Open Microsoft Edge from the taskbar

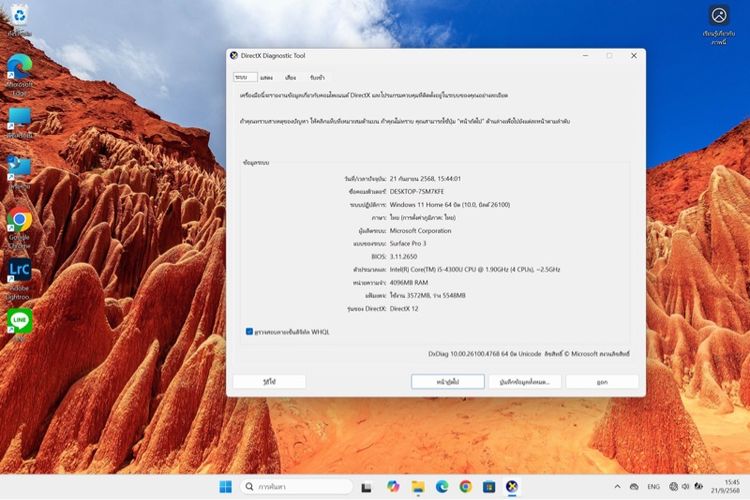click(x=442, y=487)
